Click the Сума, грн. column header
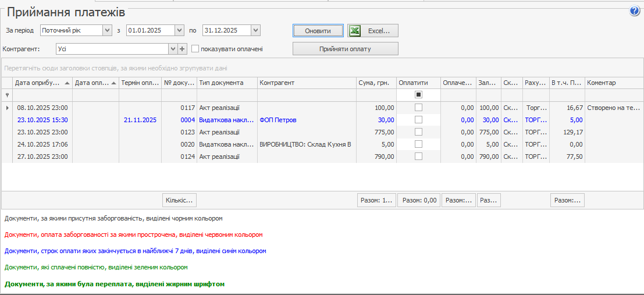This screenshot has height=295, width=644. pyautogui.click(x=376, y=83)
